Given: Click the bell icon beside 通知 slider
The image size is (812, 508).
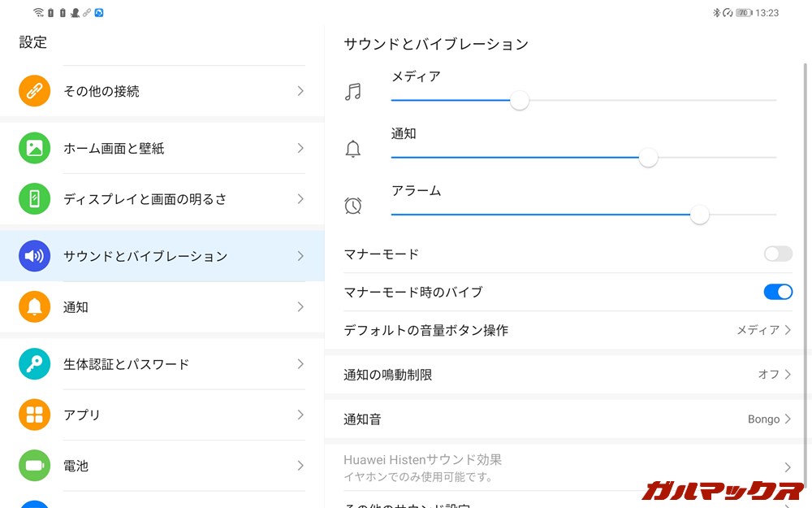Looking at the screenshot, I should tap(355, 149).
